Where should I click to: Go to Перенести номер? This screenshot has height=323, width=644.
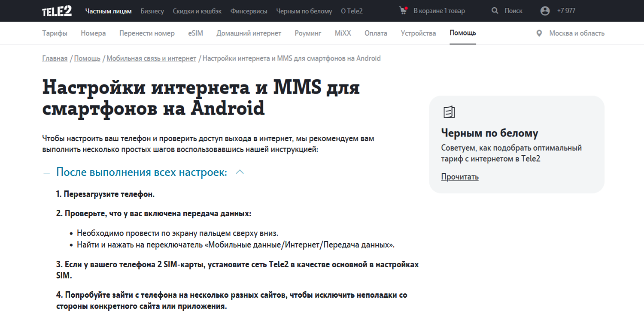(147, 33)
